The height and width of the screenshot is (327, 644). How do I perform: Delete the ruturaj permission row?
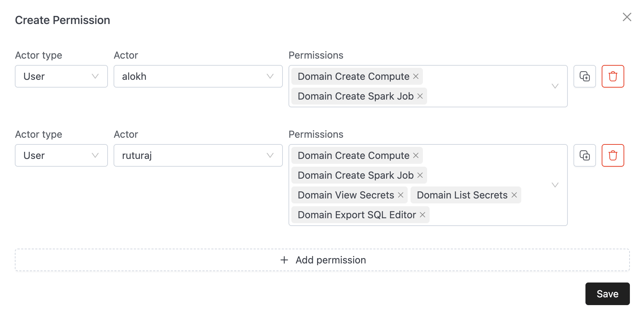613,155
